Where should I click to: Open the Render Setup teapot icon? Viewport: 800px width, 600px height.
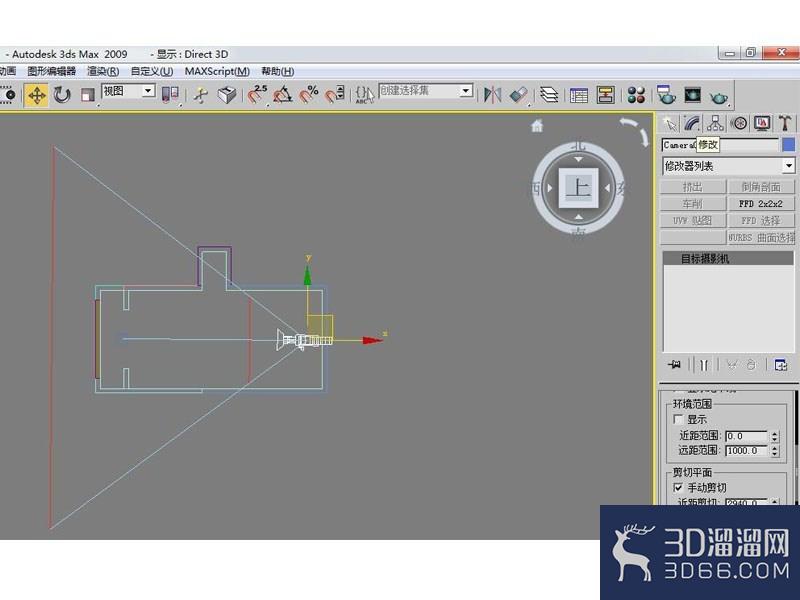click(x=666, y=95)
